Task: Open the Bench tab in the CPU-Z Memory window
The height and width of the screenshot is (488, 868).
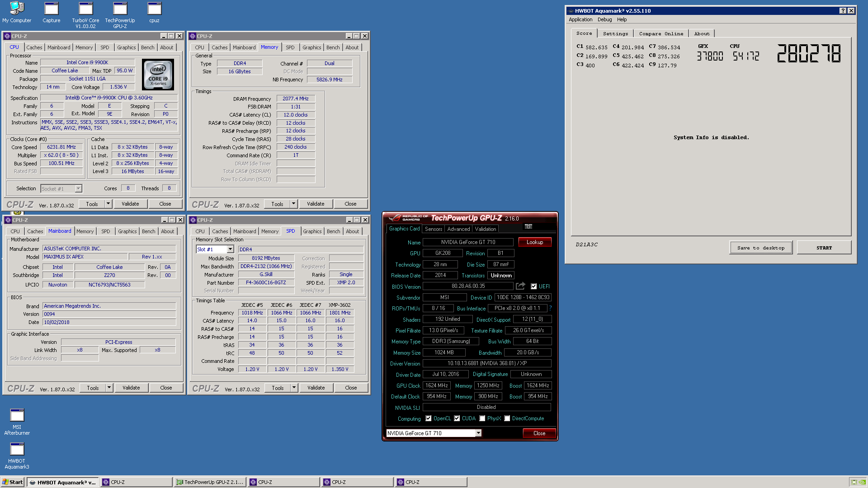Action: 333,47
